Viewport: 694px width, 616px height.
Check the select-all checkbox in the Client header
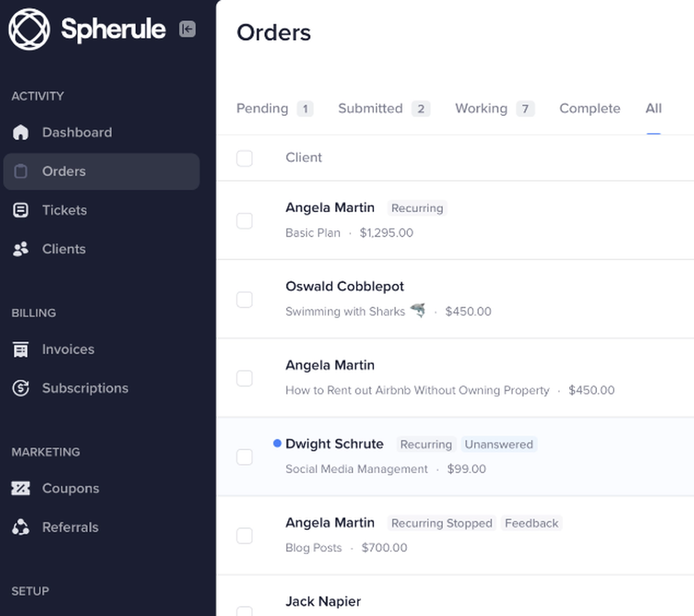[244, 158]
